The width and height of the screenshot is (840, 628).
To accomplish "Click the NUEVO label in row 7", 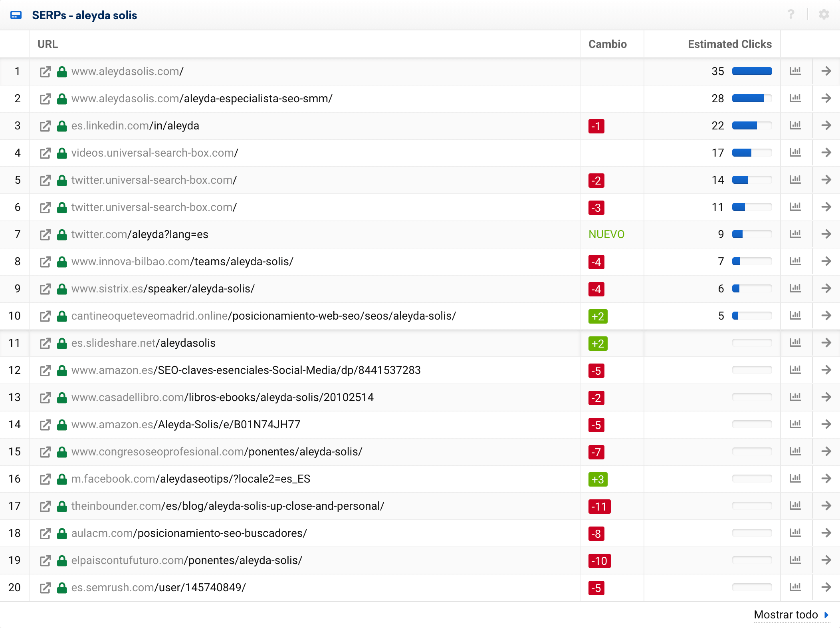I will tap(606, 235).
